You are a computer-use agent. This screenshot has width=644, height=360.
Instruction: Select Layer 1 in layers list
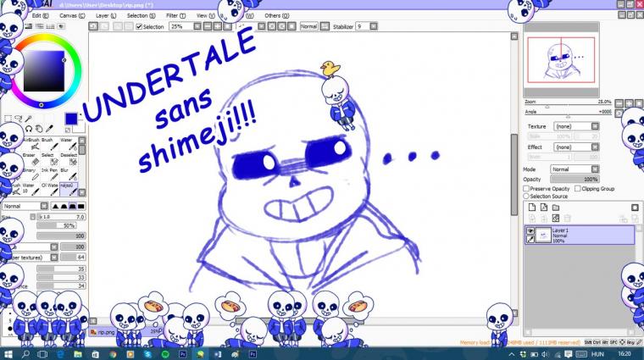click(580, 235)
